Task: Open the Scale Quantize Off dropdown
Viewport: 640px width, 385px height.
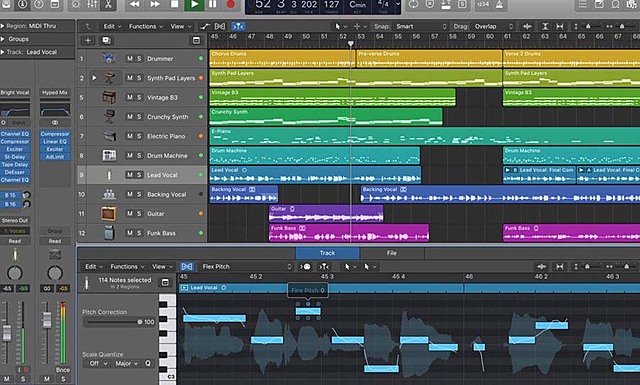Action: coord(98,363)
